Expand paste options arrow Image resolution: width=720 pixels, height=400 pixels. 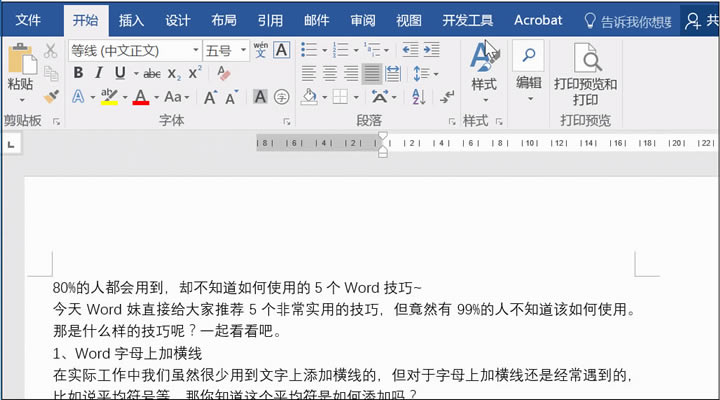pyautogui.click(x=22, y=100)
